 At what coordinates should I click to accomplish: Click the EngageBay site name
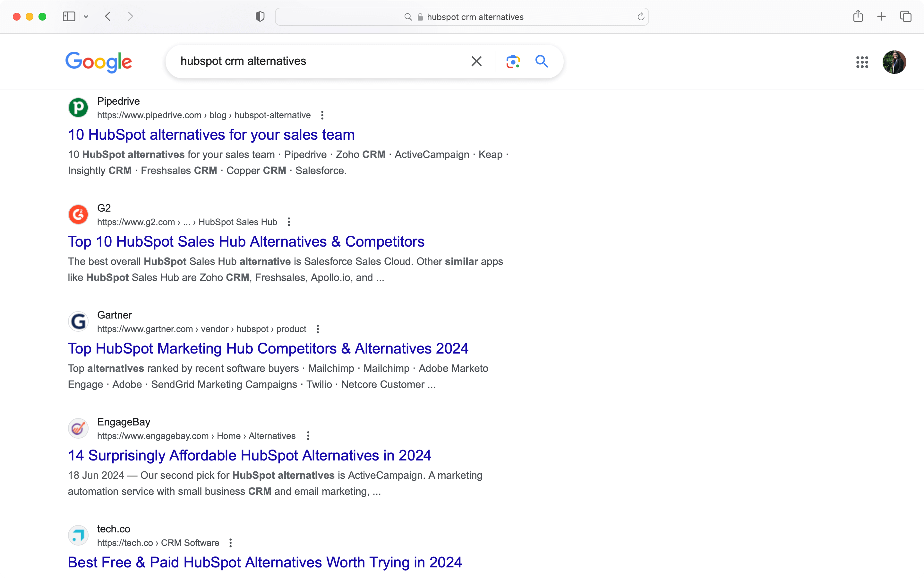point(124,422)
